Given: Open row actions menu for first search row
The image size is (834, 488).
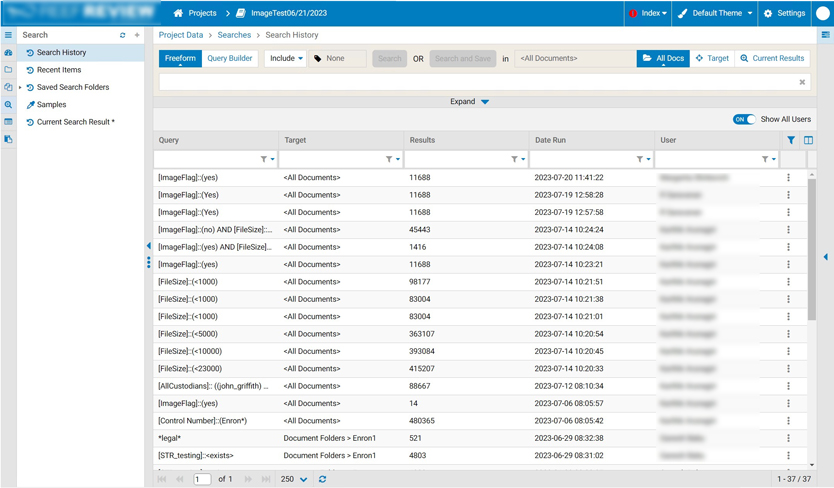Looking at the screenshot, I should [788, 178].
